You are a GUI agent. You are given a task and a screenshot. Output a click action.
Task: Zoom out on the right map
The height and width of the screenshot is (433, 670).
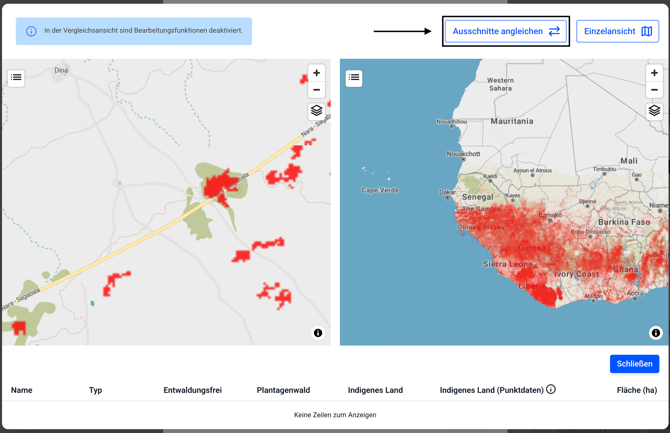pos(654,90)
